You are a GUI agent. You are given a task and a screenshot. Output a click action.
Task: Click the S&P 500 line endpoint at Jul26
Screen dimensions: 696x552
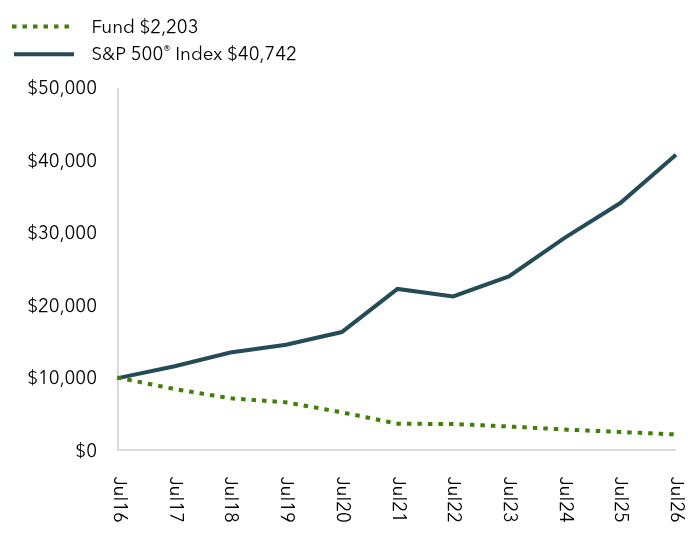point(675,155)
